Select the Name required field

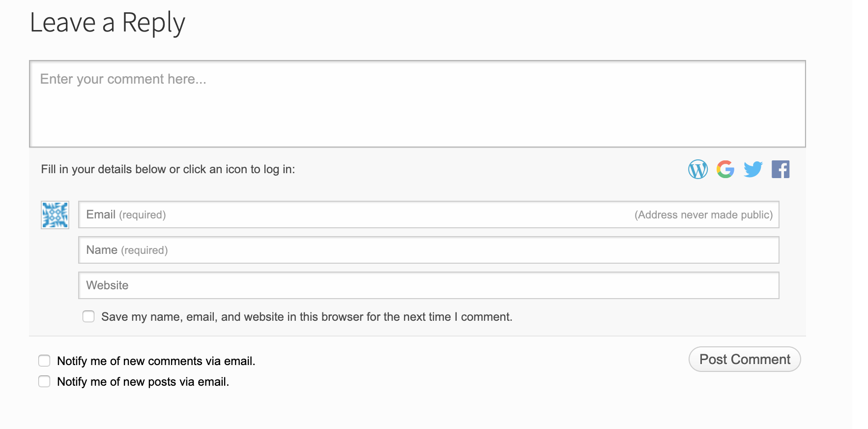pos(428,249)
